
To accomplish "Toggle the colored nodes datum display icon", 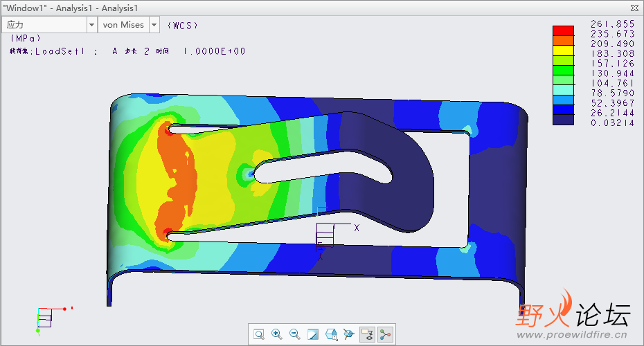I will pos(385,334).
